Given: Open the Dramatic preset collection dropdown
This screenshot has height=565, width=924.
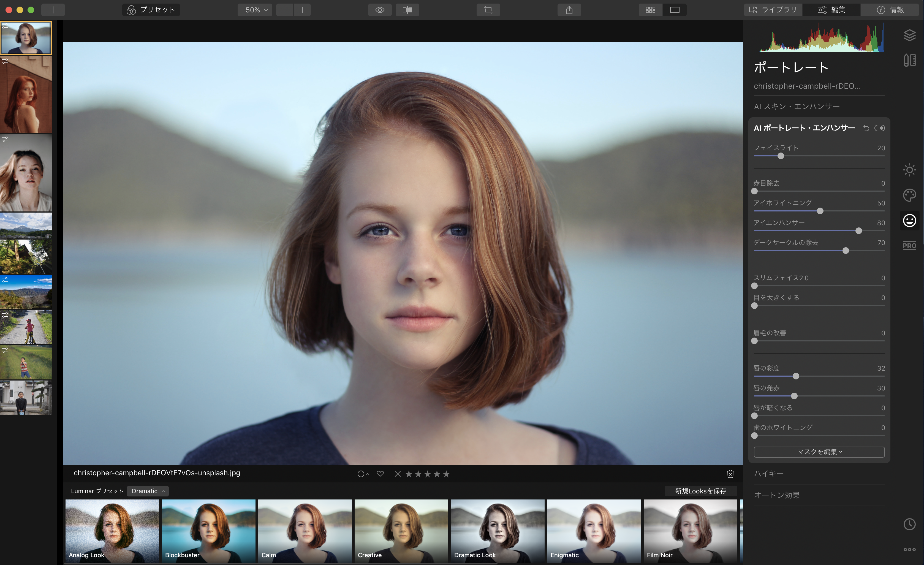Looking at the screenshot, I should point(148,491).
